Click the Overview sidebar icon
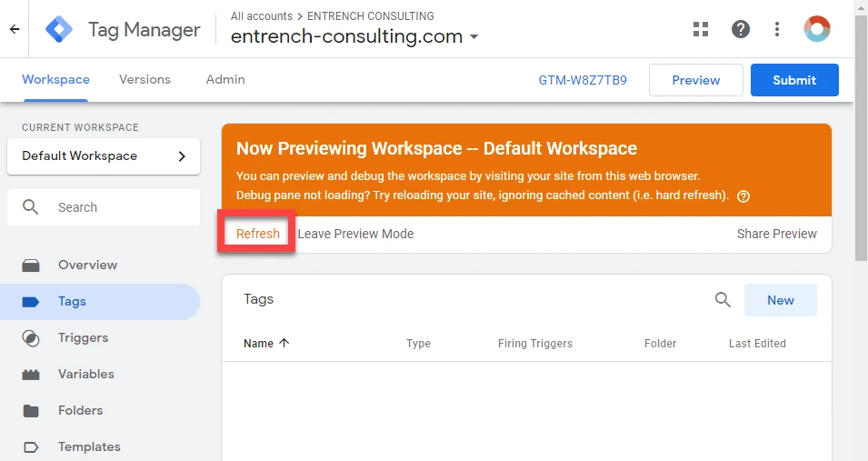868x461 pixels. coord(30,266)
